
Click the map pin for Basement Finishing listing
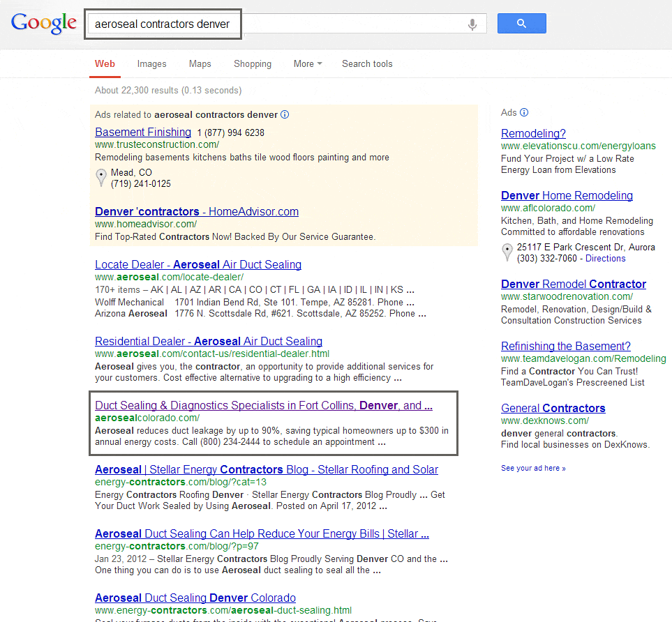pos(101,177)
